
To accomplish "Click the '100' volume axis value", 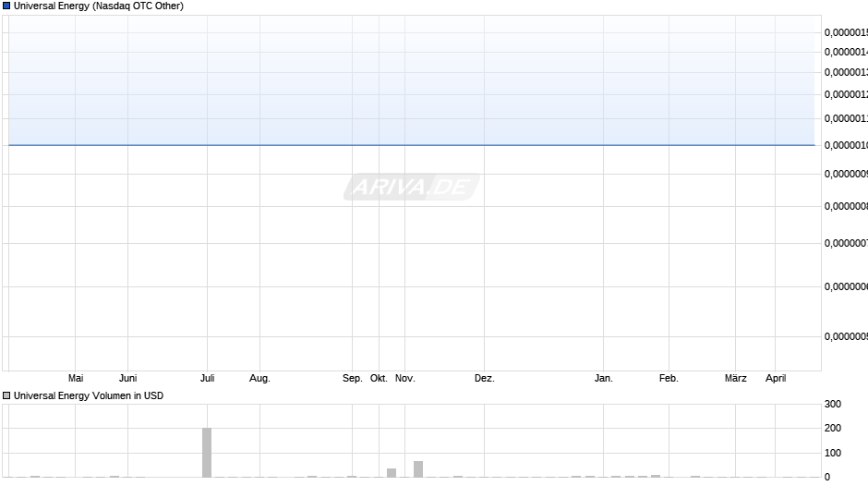I will [x=833, y=453].
